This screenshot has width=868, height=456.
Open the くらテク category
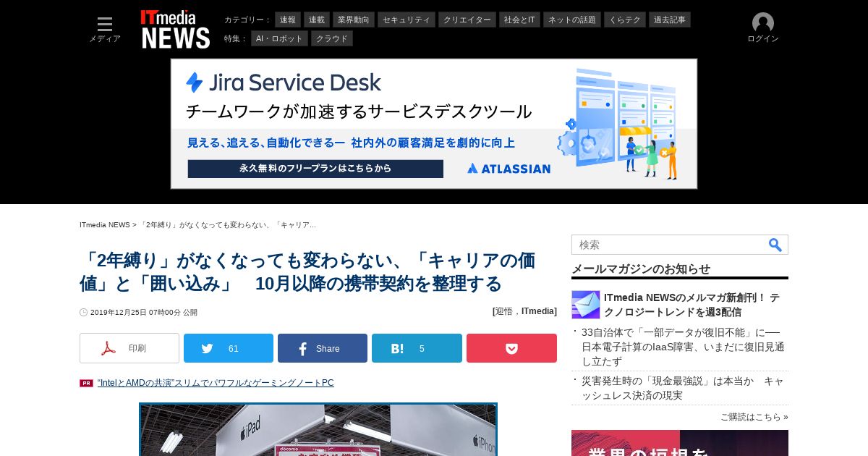click(625, 20)
